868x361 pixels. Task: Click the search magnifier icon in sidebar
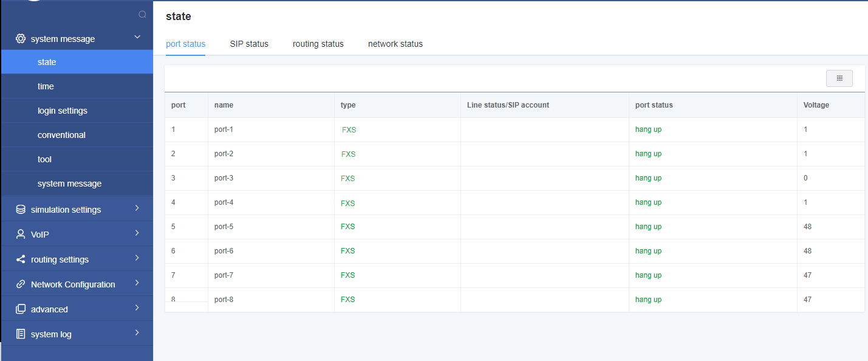tap(142, 15)
